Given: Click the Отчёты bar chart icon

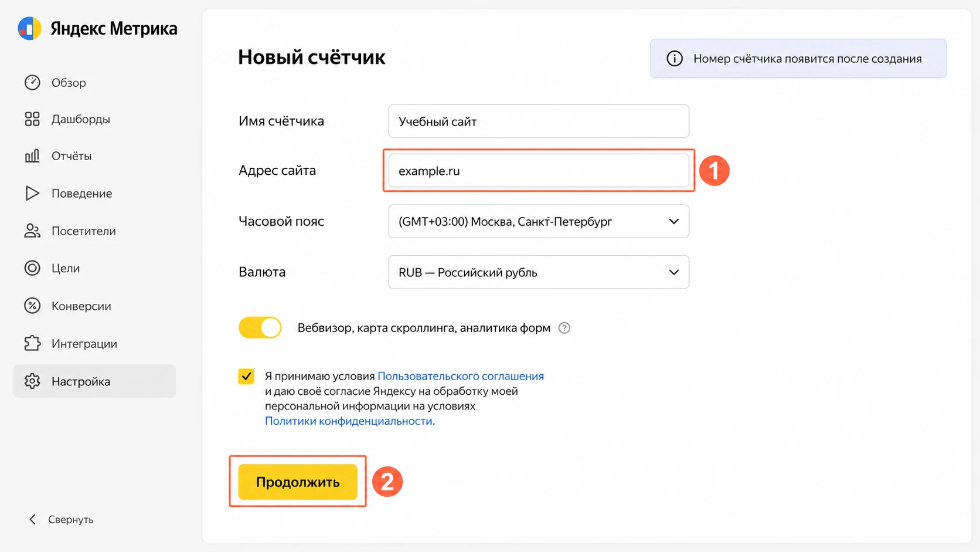Looking at the screenshot, I should point(32,155).
